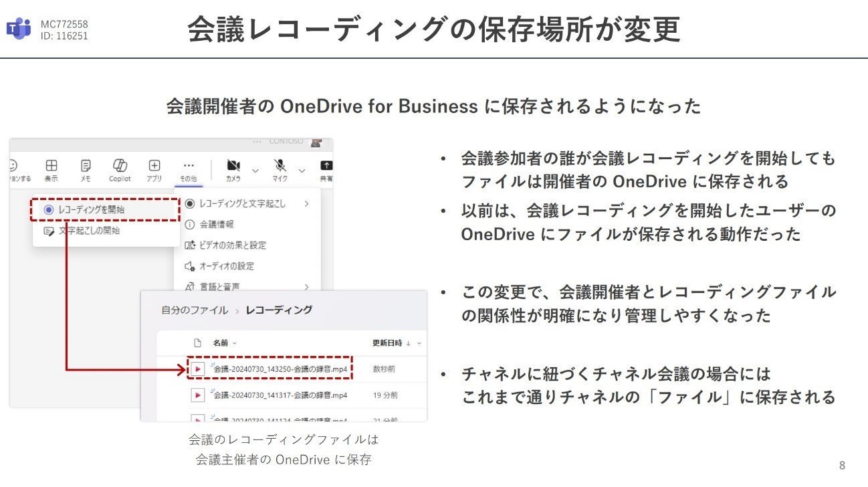Click the 19 分前 modified time cell
The width and height of the screenshot is (868, 487).
[x=385, y=395]
